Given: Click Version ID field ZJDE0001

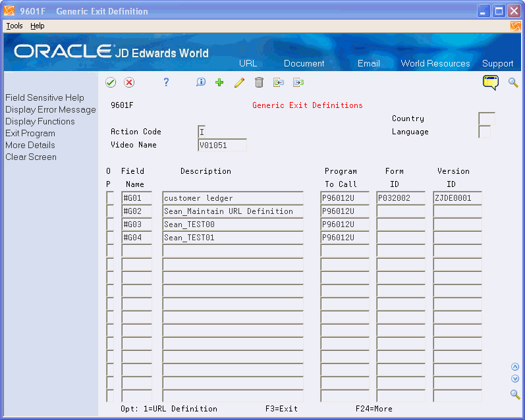Looking at the screenshot, I should tap(457, 197).
